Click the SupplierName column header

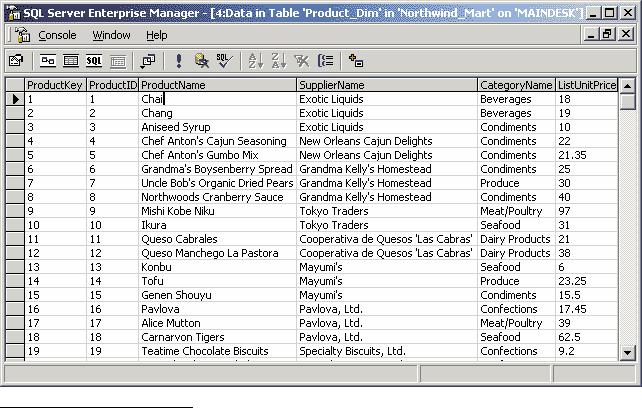pos(387,85)
